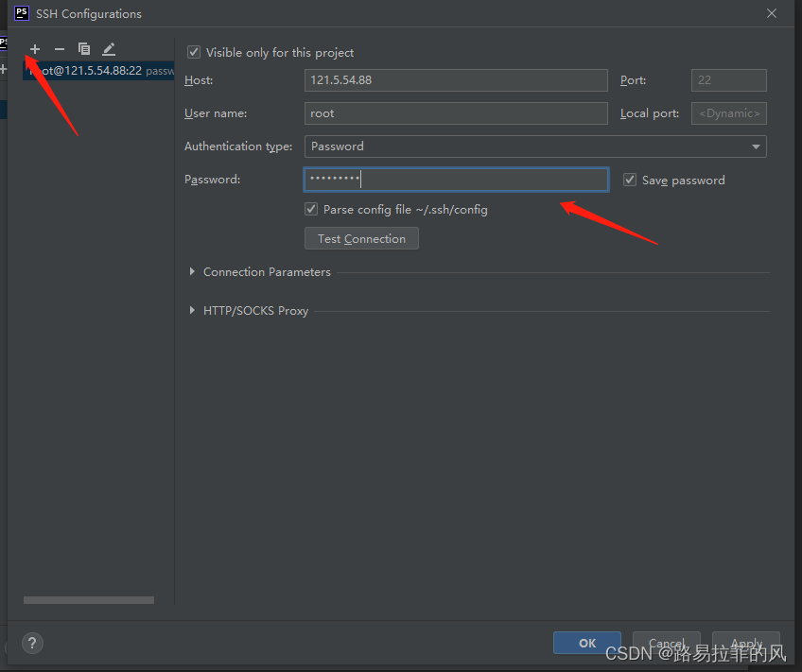Click the Cancel button
This screenshot has width=802, height=672.
coord(667,643)
